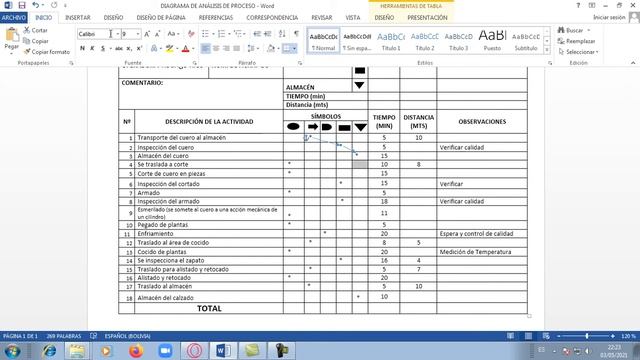Screen dimensions: 640x360
Task: Switch to PRESENTACIÓN table tools tab
Action: click(427, 18)
